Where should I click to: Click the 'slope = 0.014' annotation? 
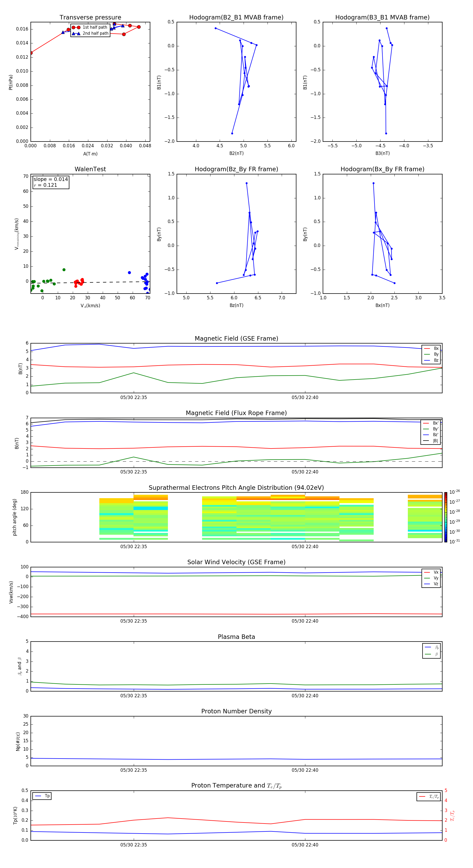[51, 179]
